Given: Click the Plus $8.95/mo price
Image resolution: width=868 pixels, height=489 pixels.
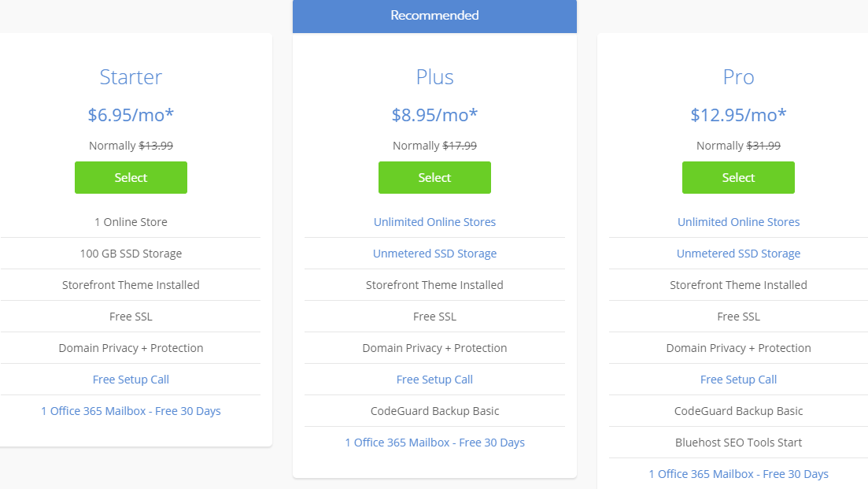Looking at the screenshot, I should click(x=434, y=115).
